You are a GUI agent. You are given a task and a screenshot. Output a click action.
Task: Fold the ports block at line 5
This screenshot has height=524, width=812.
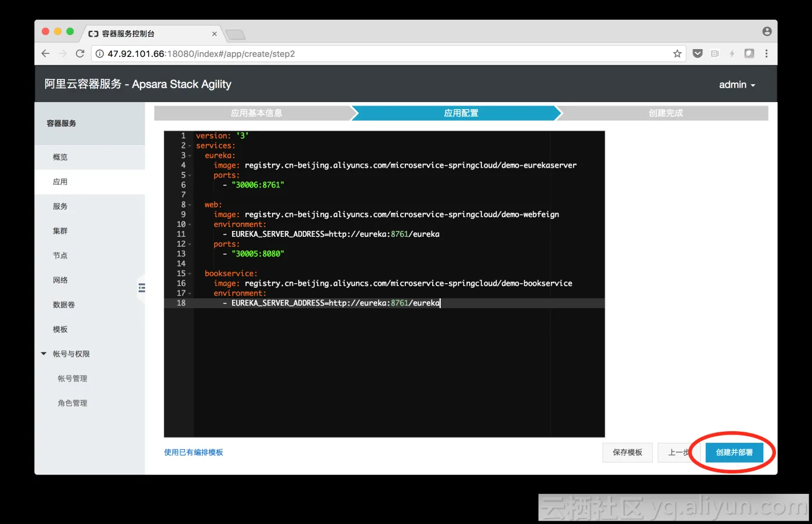click(190, 175)
